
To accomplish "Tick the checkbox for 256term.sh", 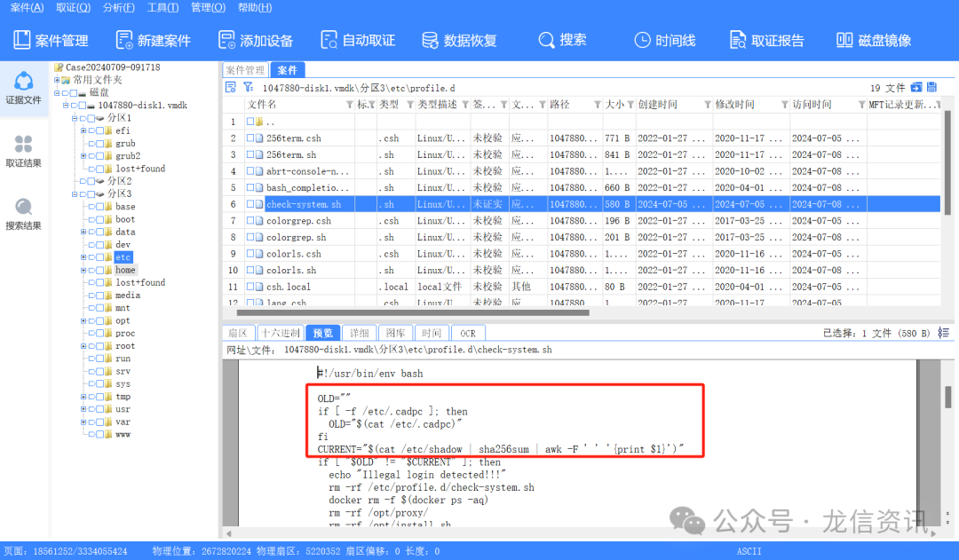I will point(250,154).
